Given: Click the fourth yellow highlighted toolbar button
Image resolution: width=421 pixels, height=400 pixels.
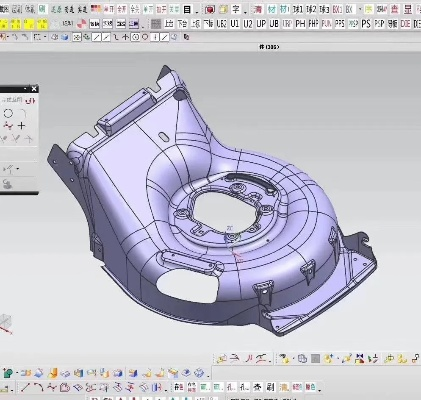Looking at the screenshot, I should click(x=42, y=24).
